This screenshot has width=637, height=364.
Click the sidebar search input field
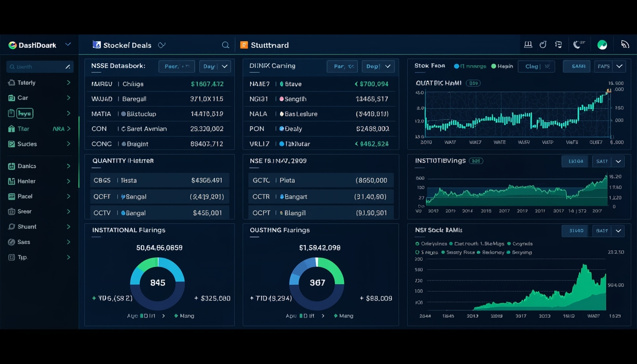[40, 67]
